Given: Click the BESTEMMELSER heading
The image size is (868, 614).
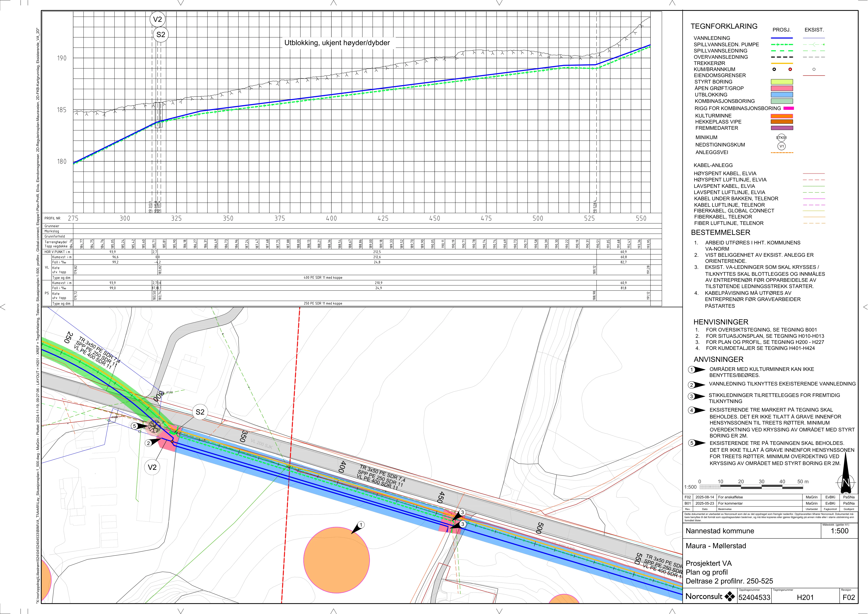Looking at the screenshot, I should pyautogui.click(x=721, y=232).
